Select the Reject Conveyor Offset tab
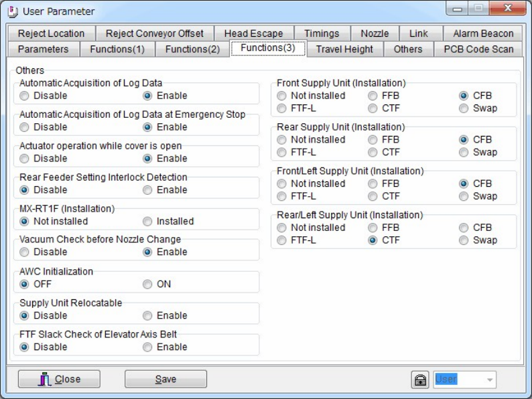The height and width of the screenshot is (399, 532). tap(155, 33)
